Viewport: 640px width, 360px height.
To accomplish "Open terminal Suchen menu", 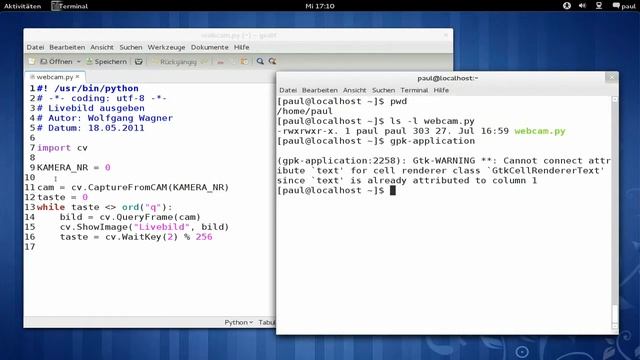I will (383, 90).
